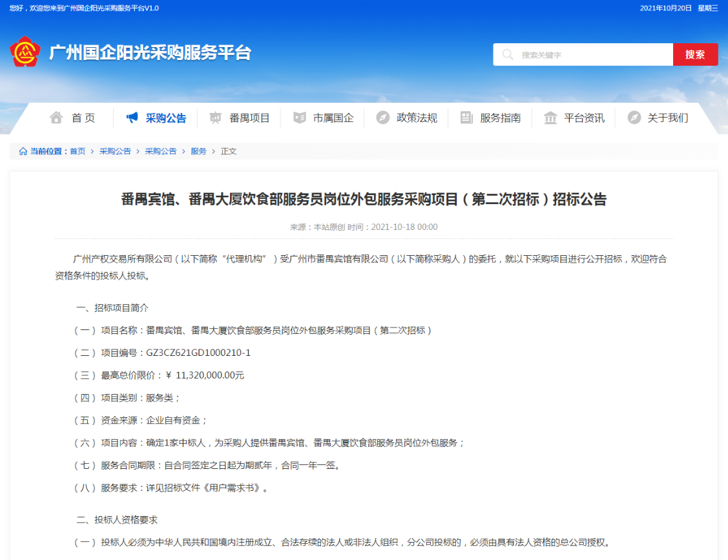Image resolution: width=728 pixels, height=560 pixels.
Task: Click the weekday 星期三 in top bar
Action: (x=708, y=8)
